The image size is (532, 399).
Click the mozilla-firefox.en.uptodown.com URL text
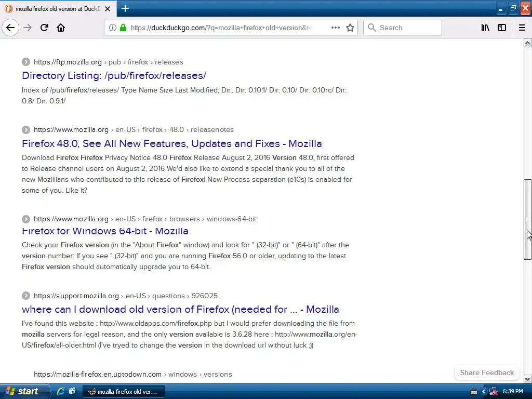click(x=133, y=374)
